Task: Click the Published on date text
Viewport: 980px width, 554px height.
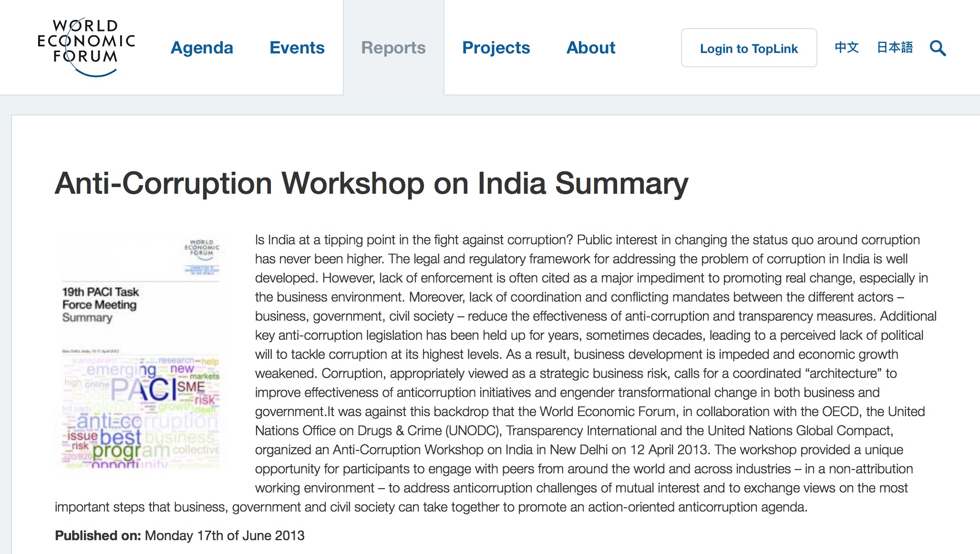Action: coord(180,535)
